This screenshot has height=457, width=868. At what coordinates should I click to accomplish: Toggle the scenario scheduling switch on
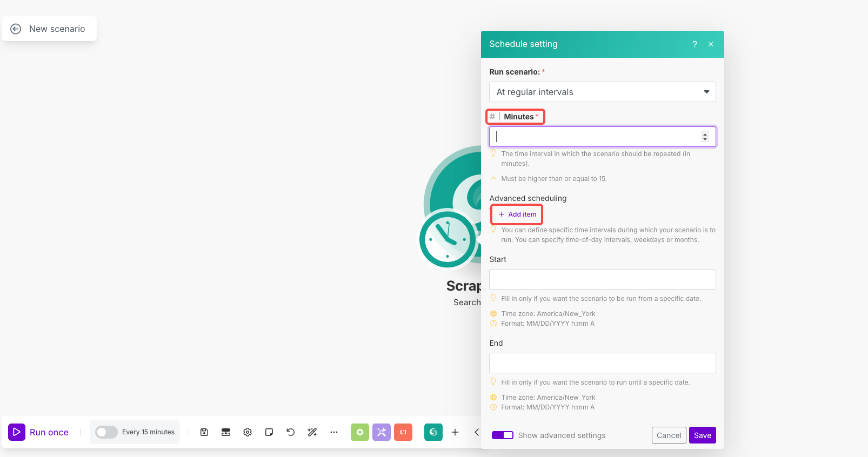point(106,432)
